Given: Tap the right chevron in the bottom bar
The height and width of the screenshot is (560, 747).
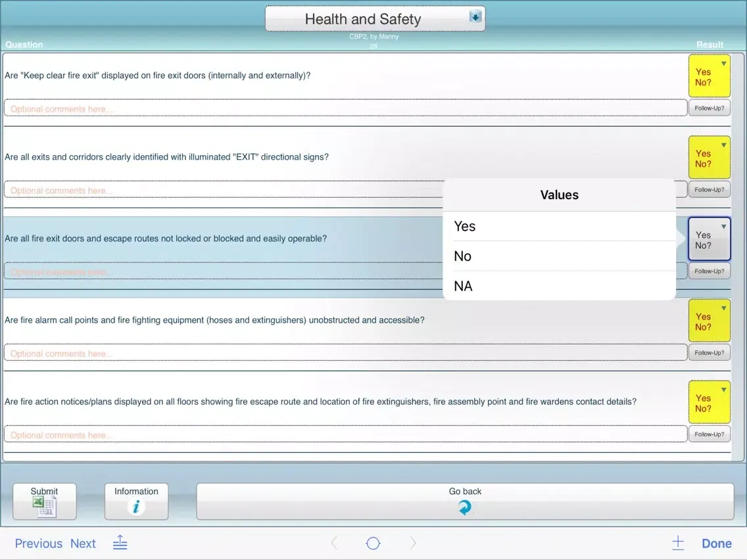Looking at the screenshot, I should 413,543.
